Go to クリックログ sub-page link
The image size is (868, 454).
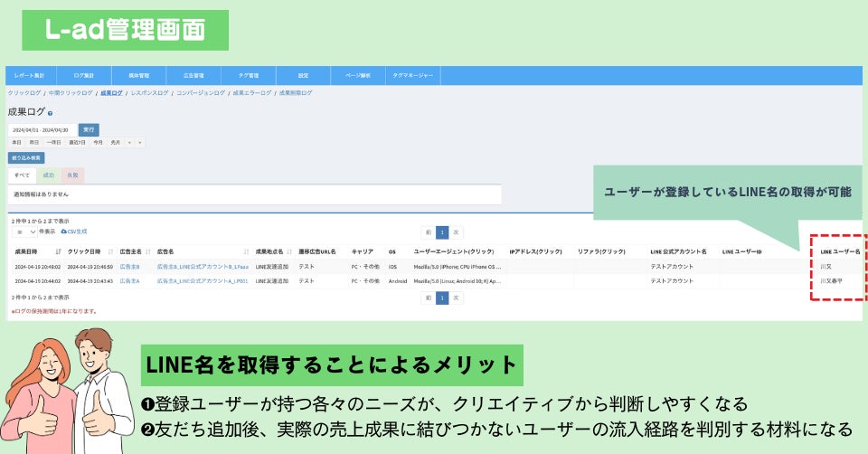coord(24,93)
